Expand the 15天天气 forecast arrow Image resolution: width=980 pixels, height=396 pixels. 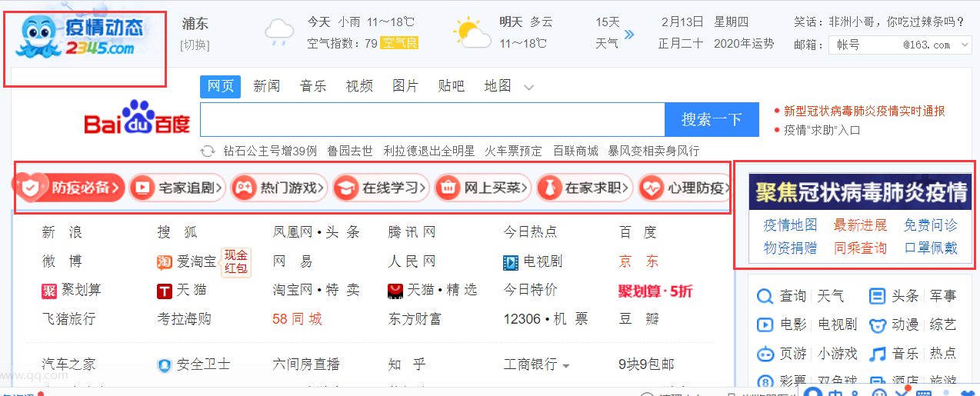pyautogui.click(x=629, y=34)
